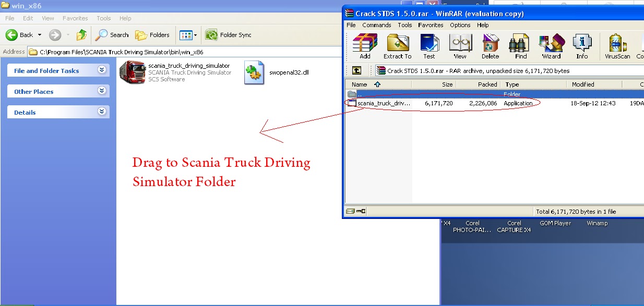Click the drive icon in WinRAR status bar
The image size is (644, 306).
tap(350, 211)
